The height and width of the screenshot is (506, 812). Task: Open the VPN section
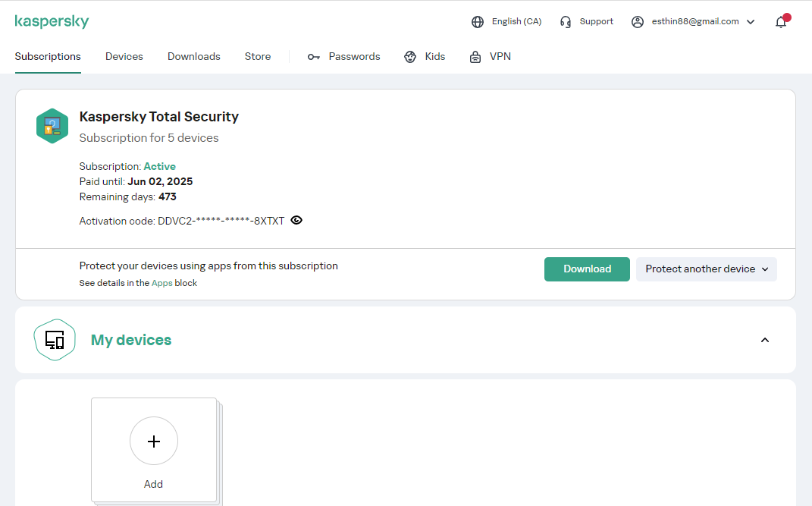point(491,57)
